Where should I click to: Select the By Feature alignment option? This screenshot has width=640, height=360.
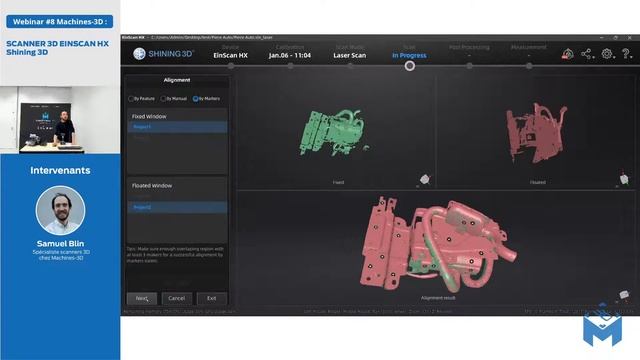click(x=142, y=98)
